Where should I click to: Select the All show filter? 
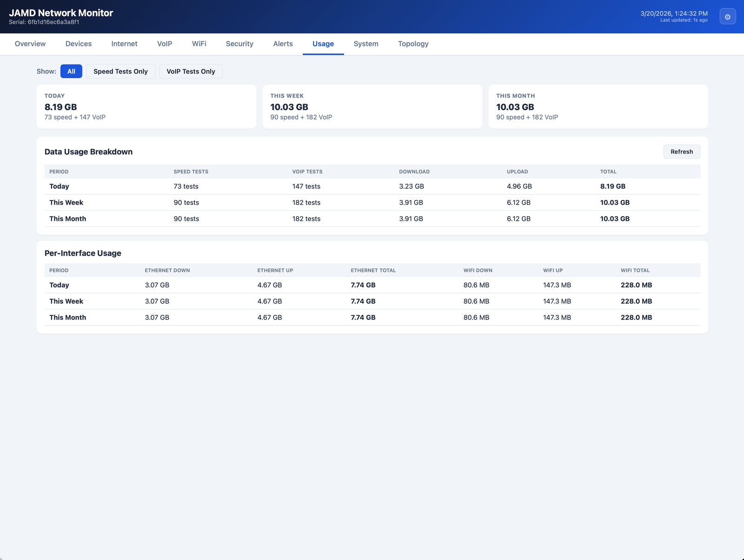point(71,71)
